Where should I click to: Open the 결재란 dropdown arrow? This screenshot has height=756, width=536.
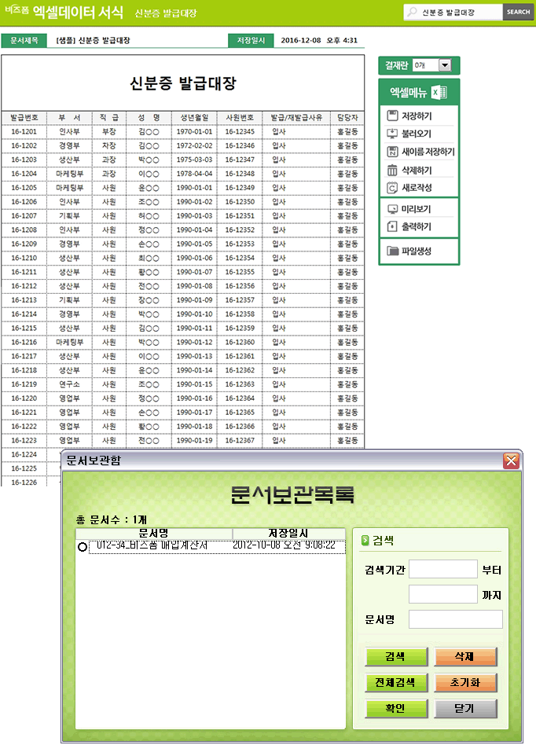coord(445,65)
